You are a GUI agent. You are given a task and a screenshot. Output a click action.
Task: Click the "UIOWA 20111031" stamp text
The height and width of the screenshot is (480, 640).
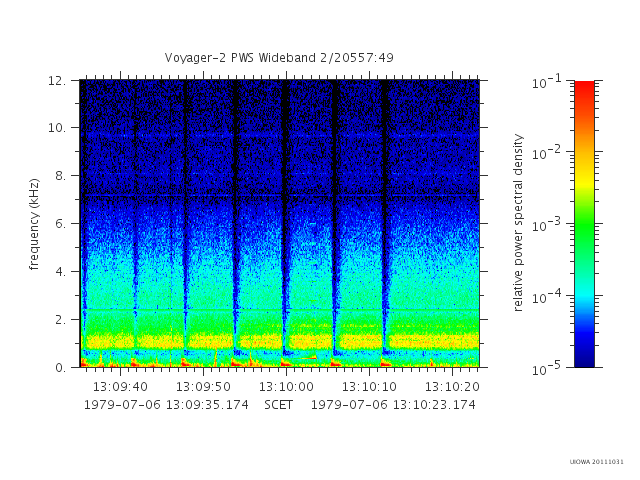coord(597,462)
